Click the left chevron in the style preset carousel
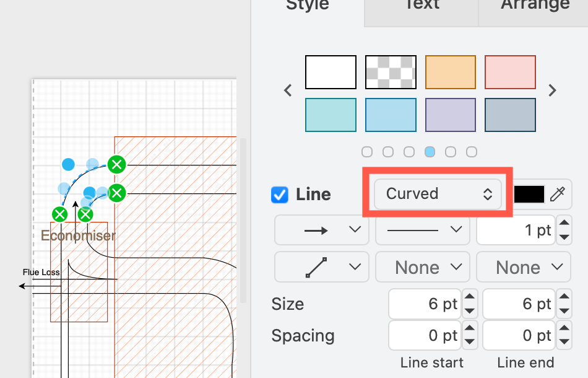The height and width of the screenshot is (378, 588). (287, 90)
